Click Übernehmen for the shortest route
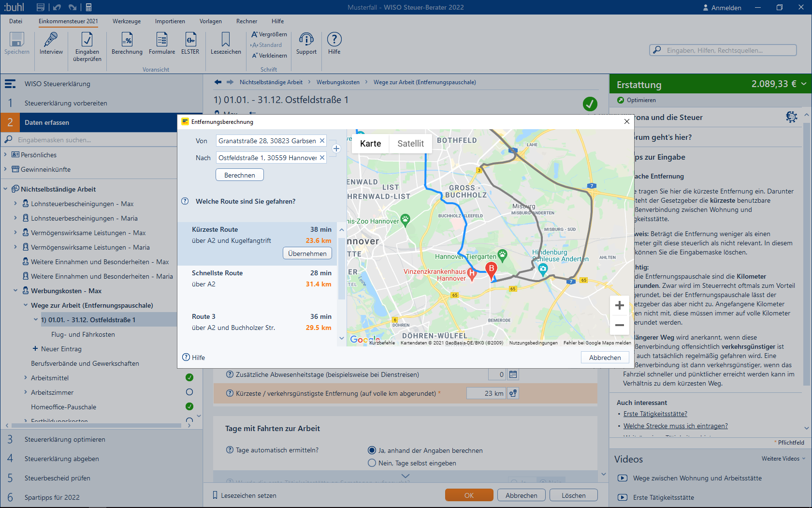This screenshot has height=508, width=812. (x=307, y=254)
